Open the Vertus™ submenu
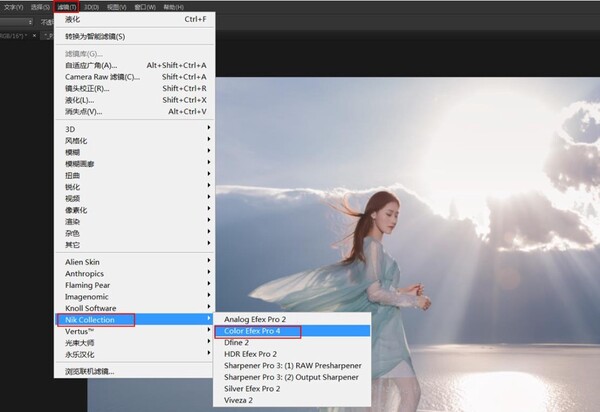This screenshot has height=412, width=600. (135, 331)
